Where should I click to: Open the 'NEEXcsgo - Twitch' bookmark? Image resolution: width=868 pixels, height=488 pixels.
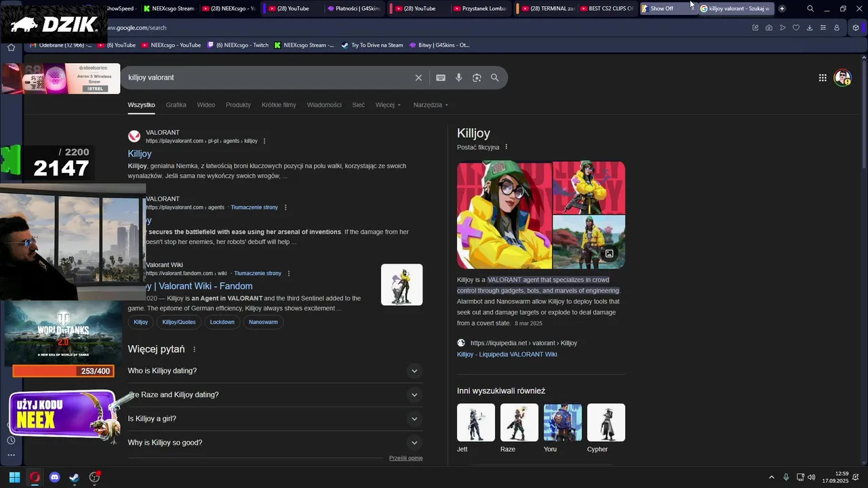coord(237,45)
